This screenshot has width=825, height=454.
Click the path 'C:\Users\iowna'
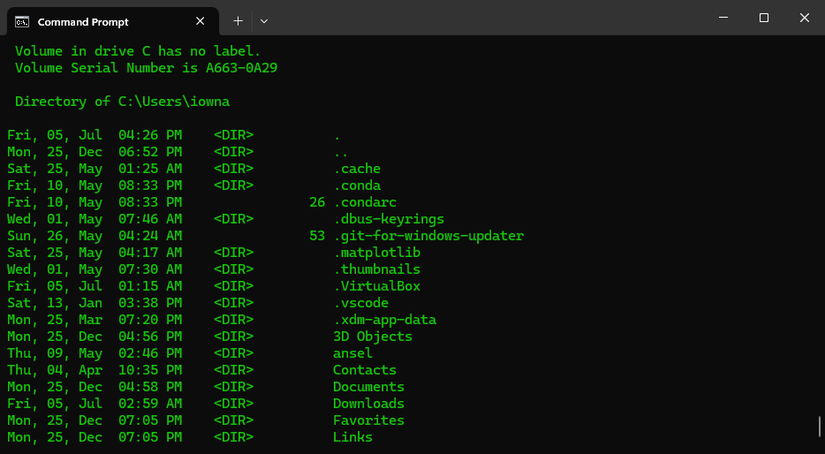click(174, 102)
